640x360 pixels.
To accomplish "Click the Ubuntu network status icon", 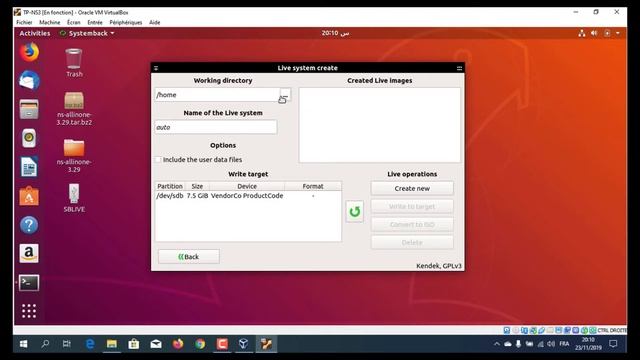I will pyautogui.click(x=582, y=33).
